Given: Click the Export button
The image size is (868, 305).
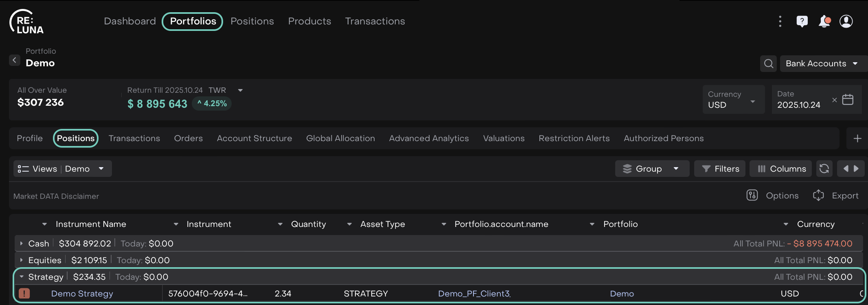Looking at the screenshot, I should click(836, 196).
